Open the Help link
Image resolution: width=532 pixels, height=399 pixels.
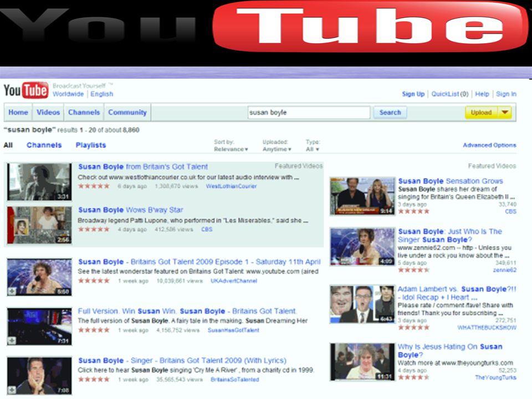tap(482, 94)
